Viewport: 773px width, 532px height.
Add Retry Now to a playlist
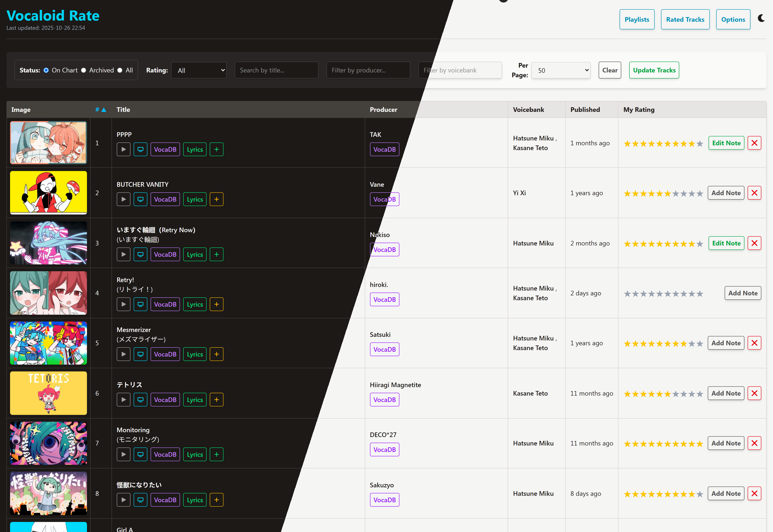click(x=216, y=254)
